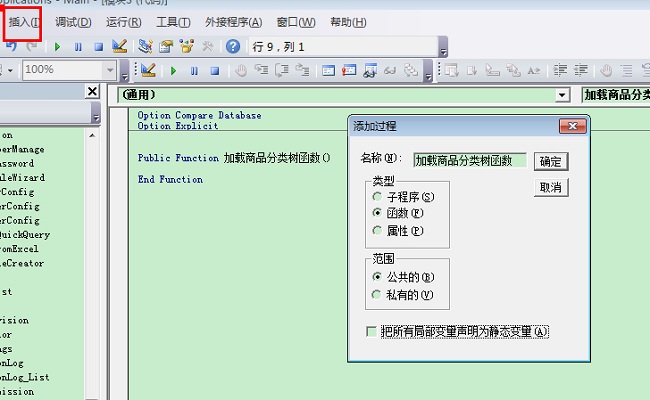Click the Quick Watch glasses icon

(390, 71)
